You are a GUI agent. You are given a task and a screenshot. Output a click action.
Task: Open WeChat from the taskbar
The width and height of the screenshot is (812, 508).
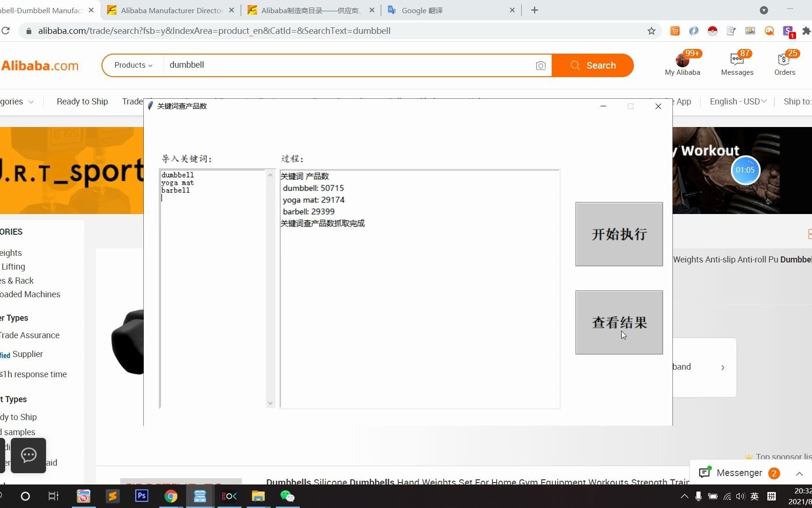pos(287,496)
